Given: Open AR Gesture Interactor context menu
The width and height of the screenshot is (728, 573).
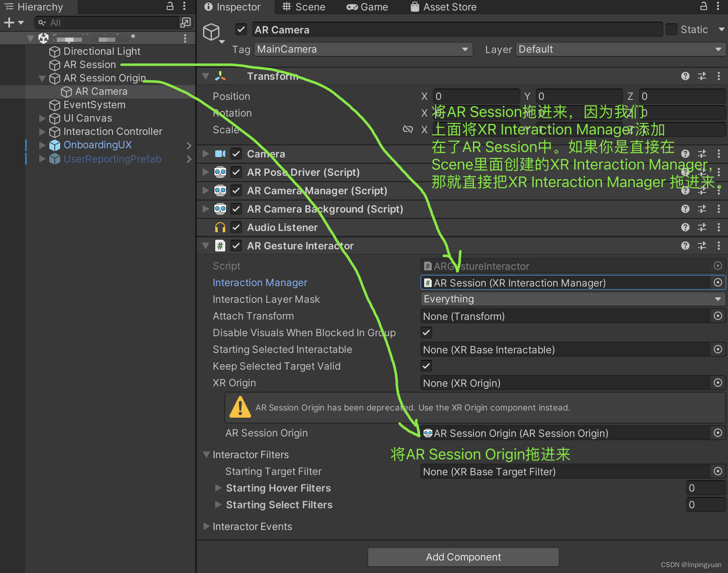Looking at the screenshot, I should coord(719,246).
